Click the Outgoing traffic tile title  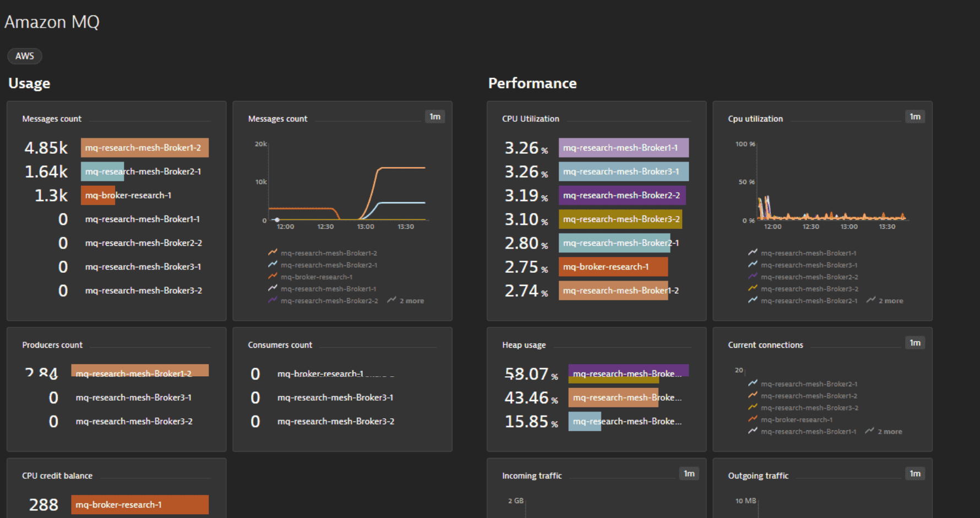pyautogui.click(x=758, y=476)
